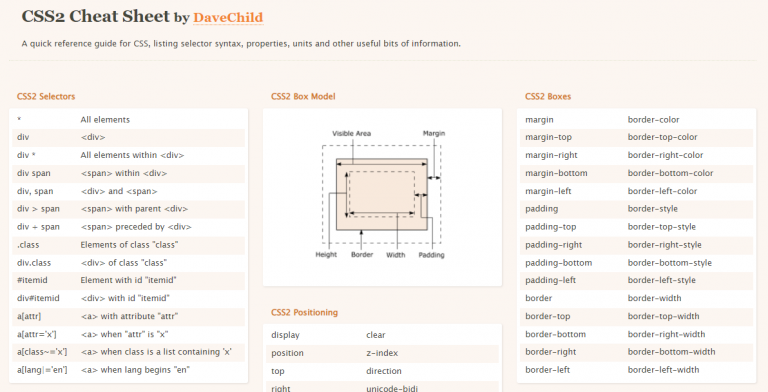Click the 'div.class' selector cell
Screen dimensions: 768x392
click(x=34, y=263)
